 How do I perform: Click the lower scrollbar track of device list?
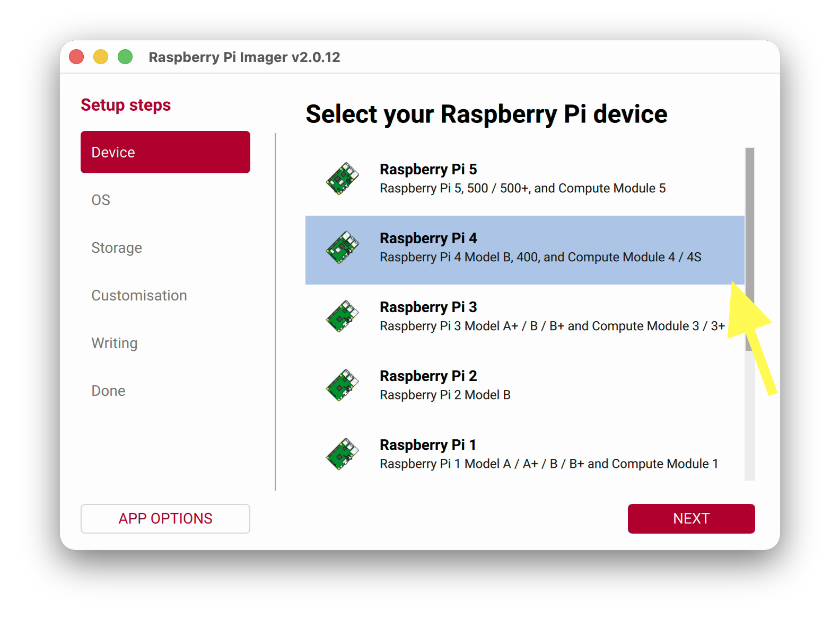pos(749,416)
